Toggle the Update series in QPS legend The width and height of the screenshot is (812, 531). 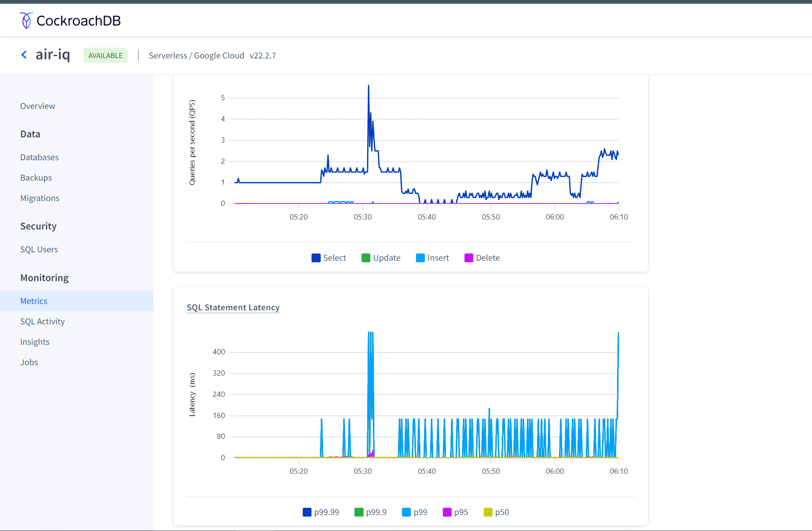point(366,258)
